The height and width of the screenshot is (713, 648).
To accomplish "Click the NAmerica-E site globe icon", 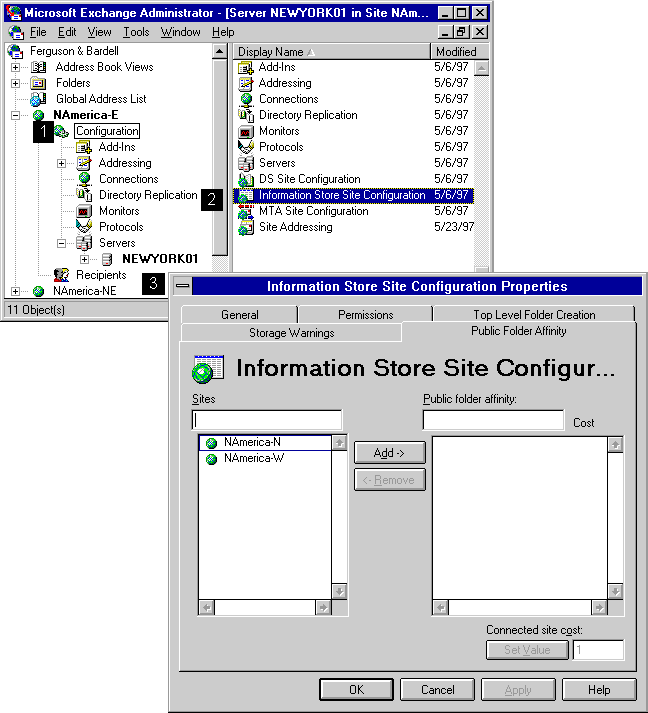I will point(39,115).
